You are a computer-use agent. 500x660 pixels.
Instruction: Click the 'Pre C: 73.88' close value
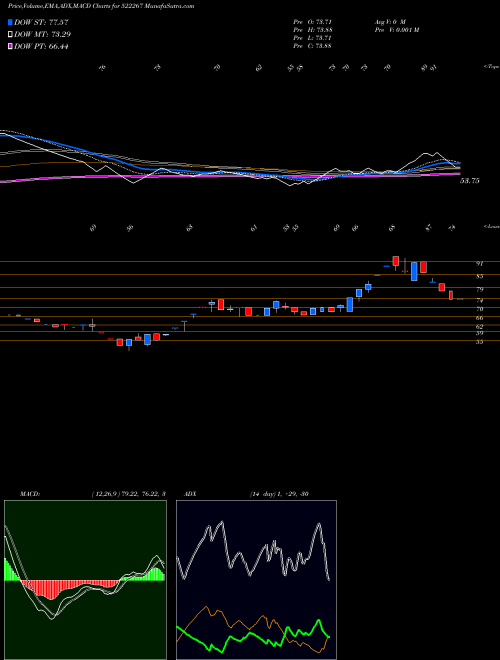click(x=312, y=46)
